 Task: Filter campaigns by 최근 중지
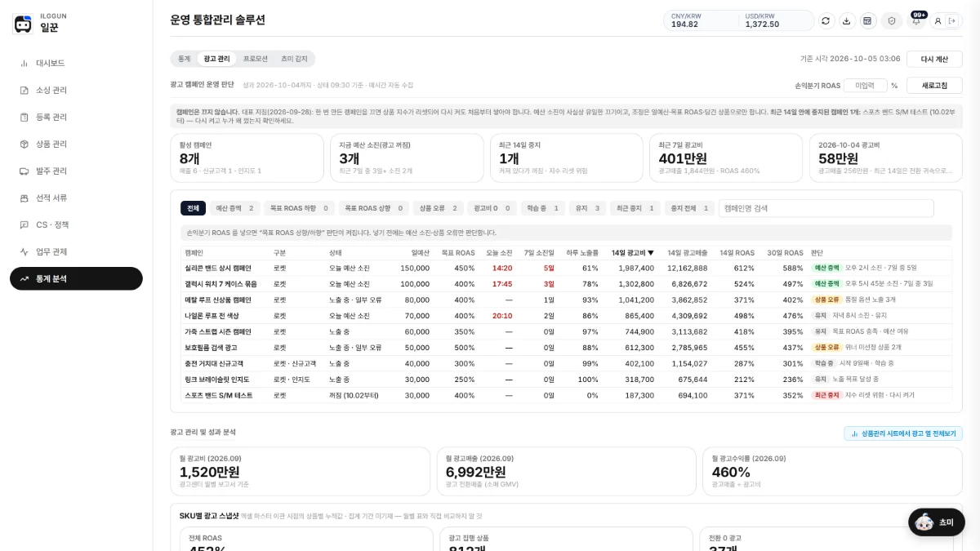[x=635, y=208]
